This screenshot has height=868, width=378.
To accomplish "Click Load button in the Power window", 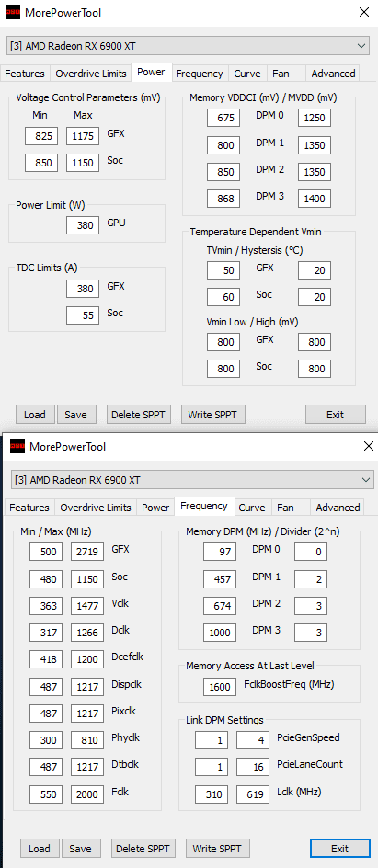I will (35, 414).
